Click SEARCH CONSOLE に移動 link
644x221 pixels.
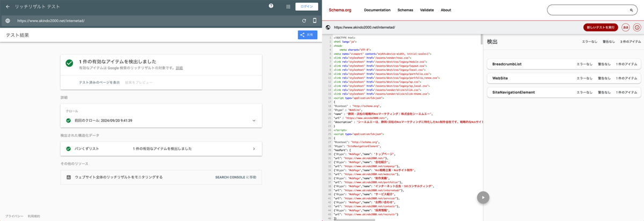tap(236, 177)
